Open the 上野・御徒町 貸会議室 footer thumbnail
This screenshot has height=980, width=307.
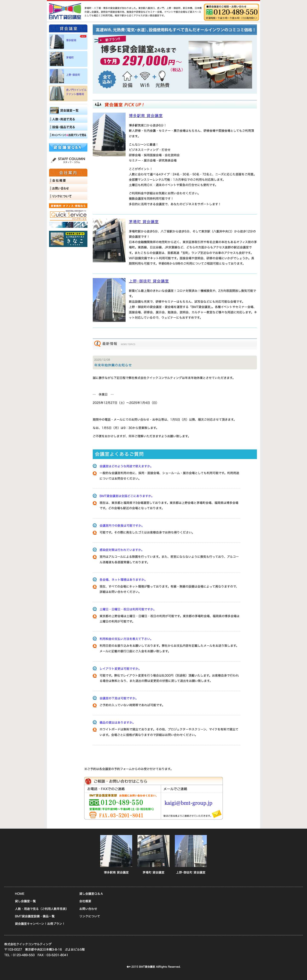pos(191,851)
